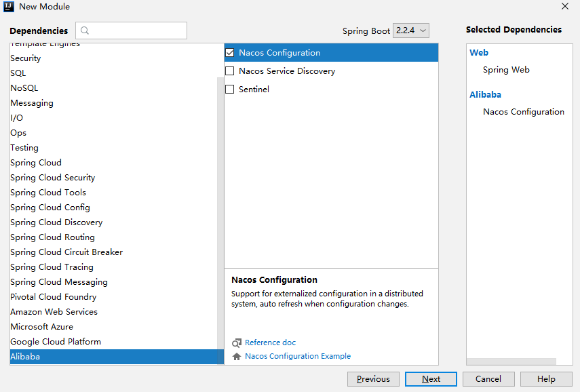
Task: Select Spring Cloud Discovery category
Action: (56, 222)
